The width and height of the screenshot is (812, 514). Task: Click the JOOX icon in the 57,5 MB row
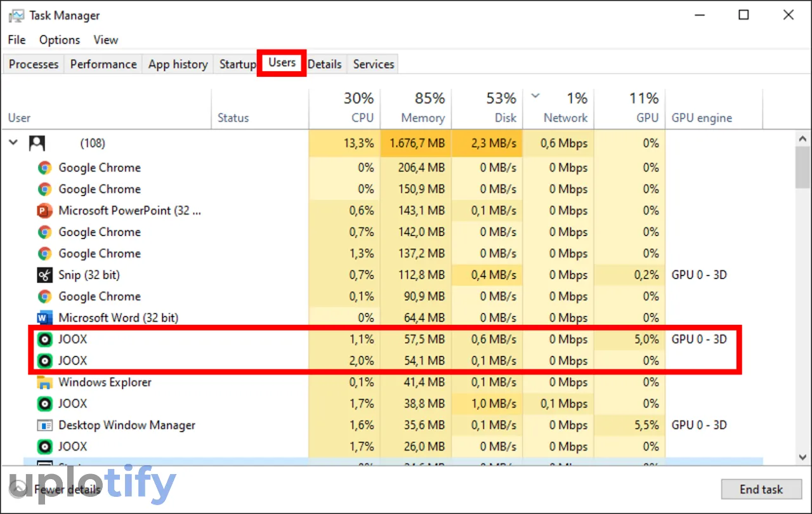click(44, 339)
